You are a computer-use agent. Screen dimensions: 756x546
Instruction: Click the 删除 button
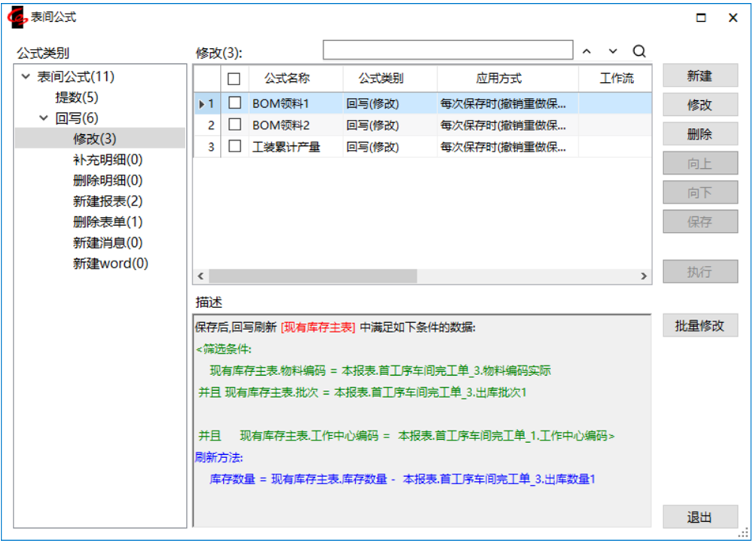pos(700,133)
